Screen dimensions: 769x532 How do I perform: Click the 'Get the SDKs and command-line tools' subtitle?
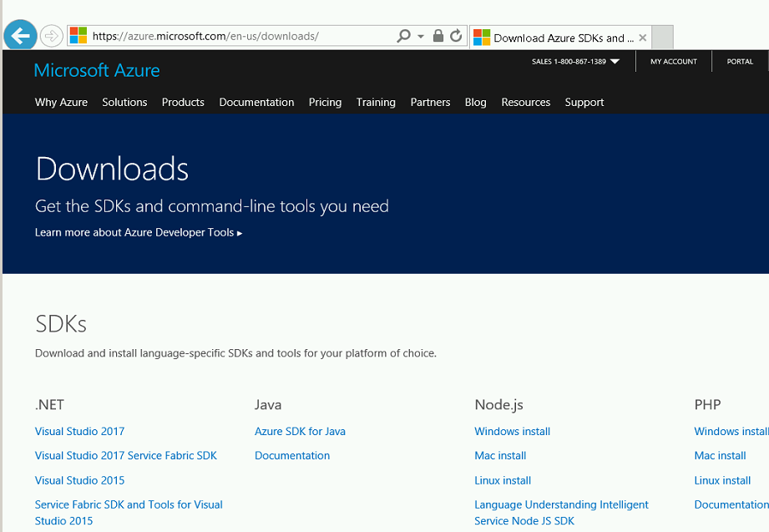(212, 206)
